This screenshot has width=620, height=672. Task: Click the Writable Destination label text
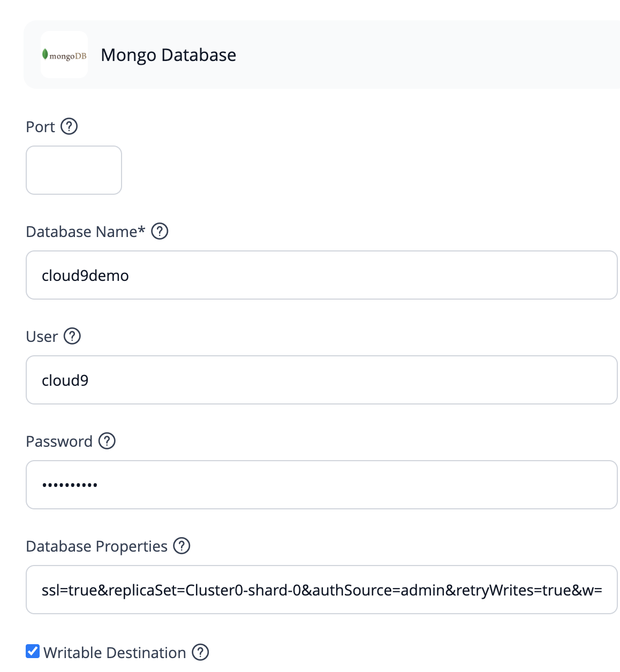tap(115, 653)
